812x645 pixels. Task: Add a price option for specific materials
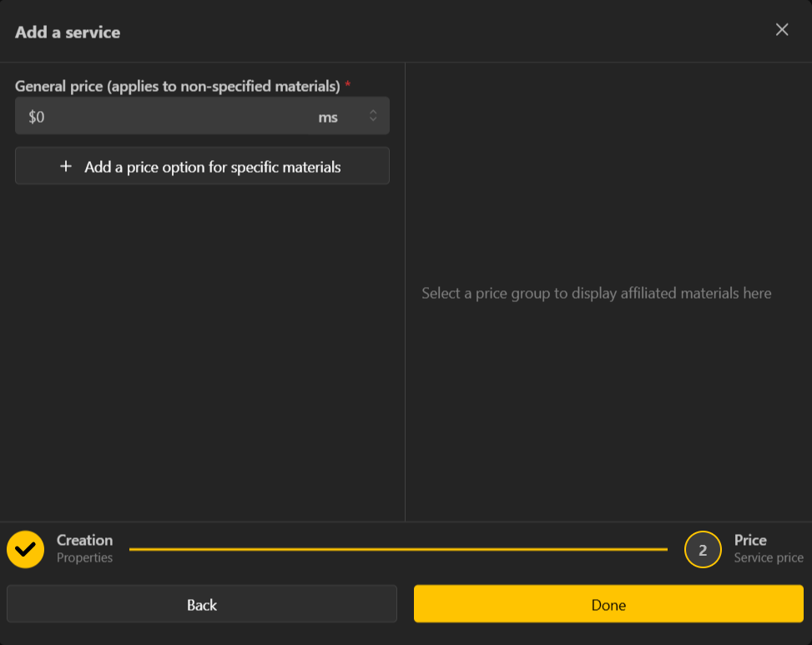click(212, 167)
